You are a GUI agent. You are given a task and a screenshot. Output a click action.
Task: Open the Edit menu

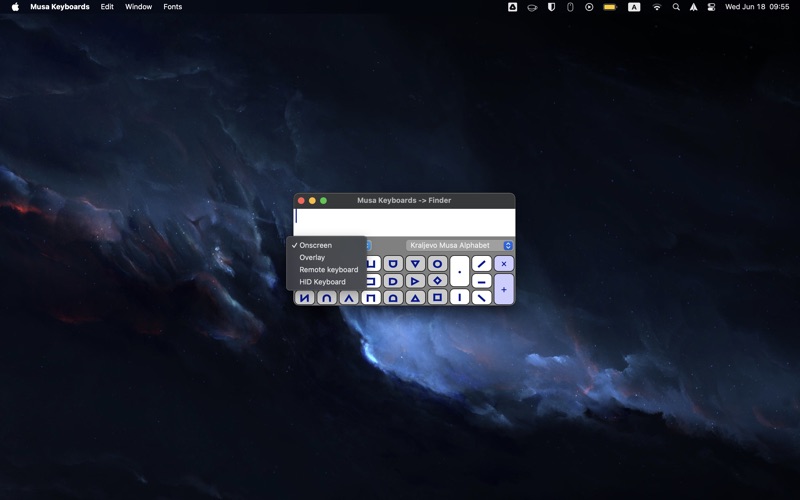click(x=107, y=7)
